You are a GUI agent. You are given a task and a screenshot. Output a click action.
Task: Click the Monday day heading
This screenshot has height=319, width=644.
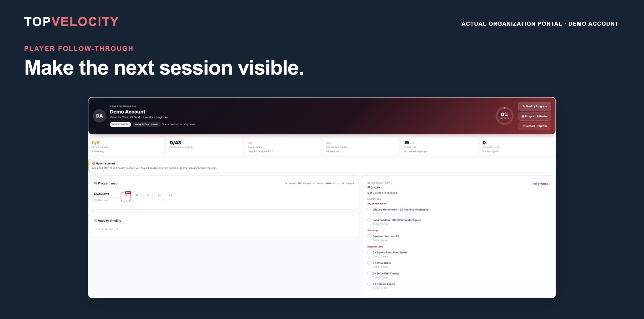coord(374,187)
